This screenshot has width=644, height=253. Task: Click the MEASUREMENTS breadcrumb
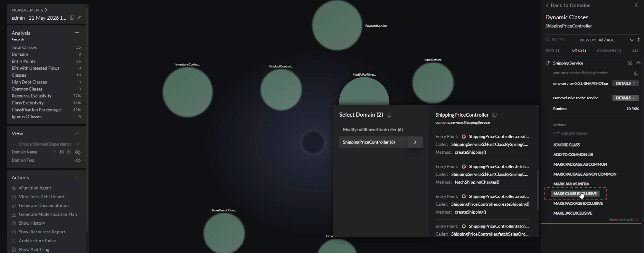[29, 10]
